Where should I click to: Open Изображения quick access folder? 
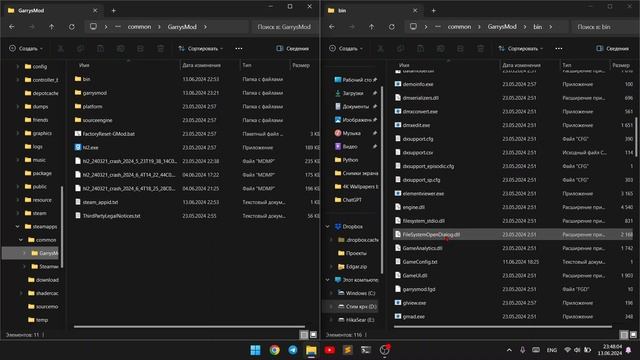[x=356, y=120]
